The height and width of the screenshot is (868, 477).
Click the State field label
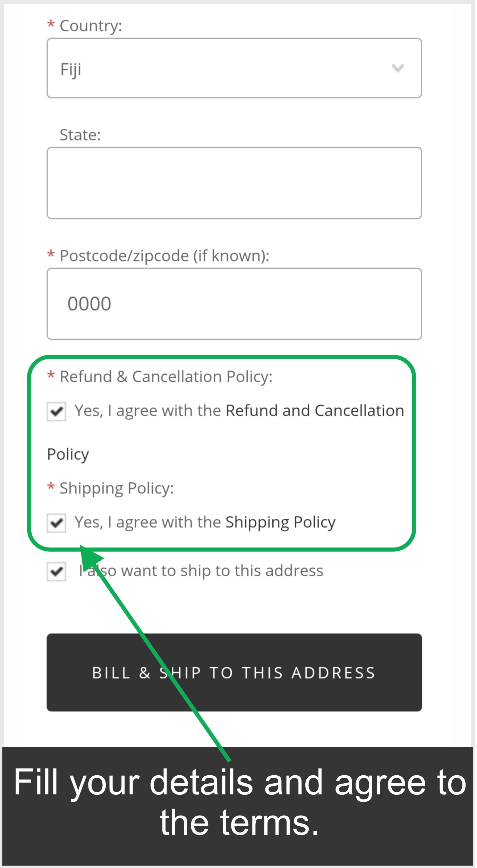[x=80, y=135]
